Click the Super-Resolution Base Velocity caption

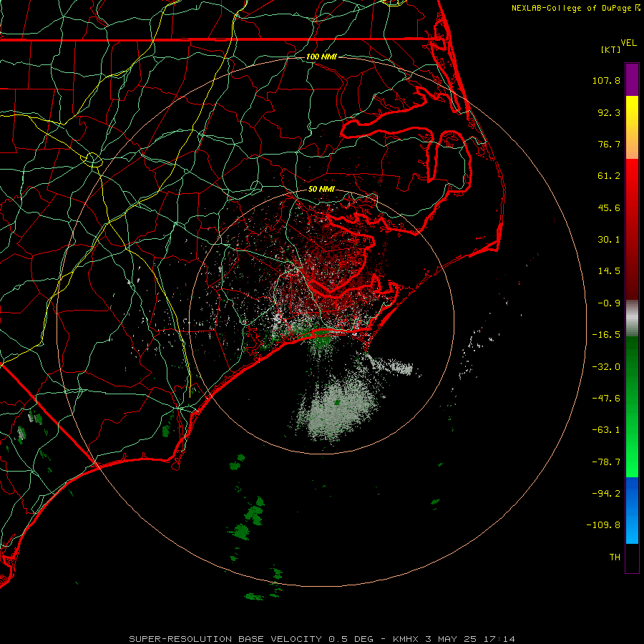click(321, 639)
